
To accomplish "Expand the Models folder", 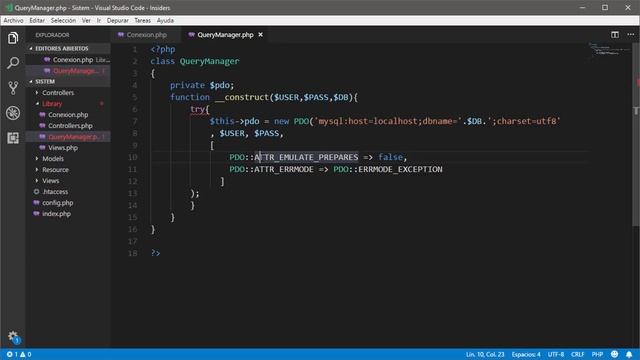I will click(68, 159).
